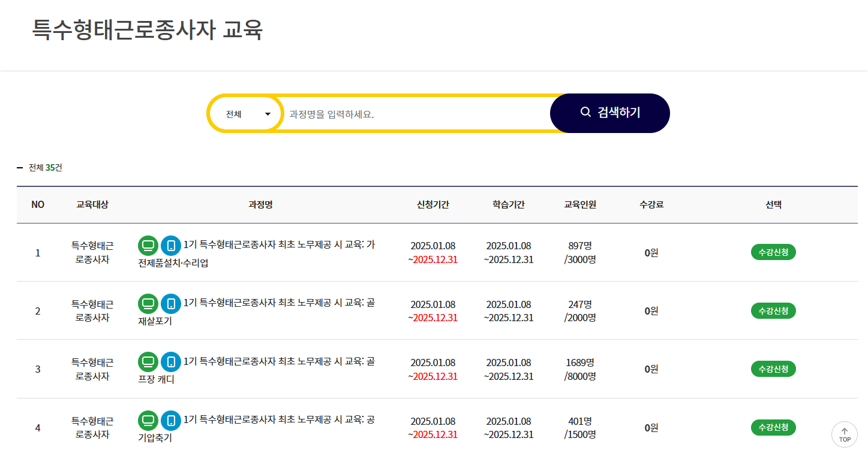Click the TOP arrow button

tap(845, 434)
